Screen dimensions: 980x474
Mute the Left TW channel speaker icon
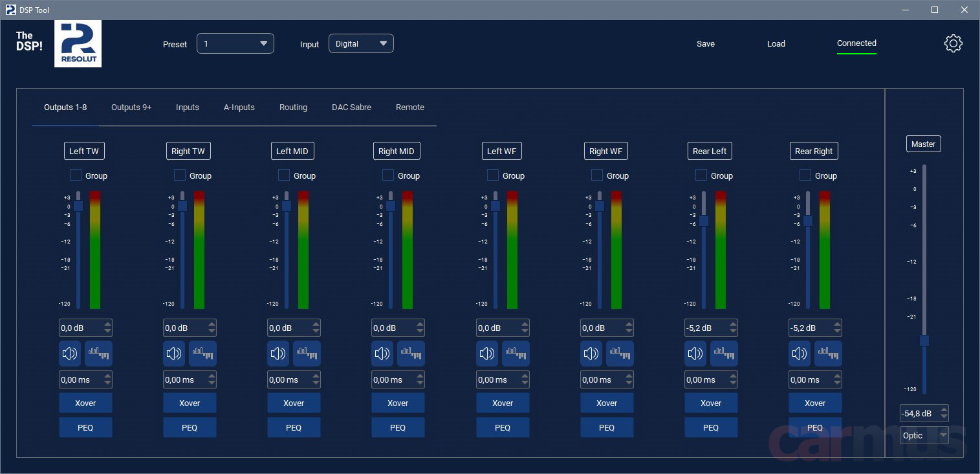pos(71,354)
